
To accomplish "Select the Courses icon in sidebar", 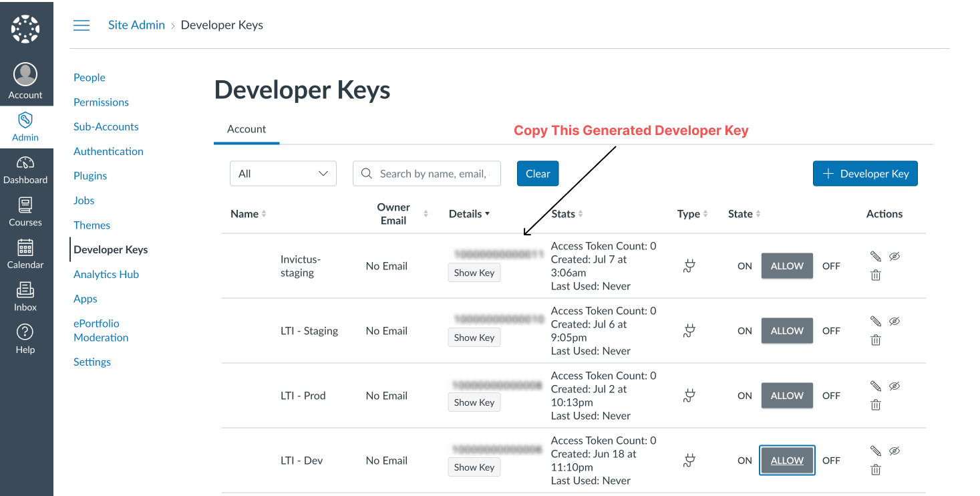I will pyautogui.click(x=25, y=211).
